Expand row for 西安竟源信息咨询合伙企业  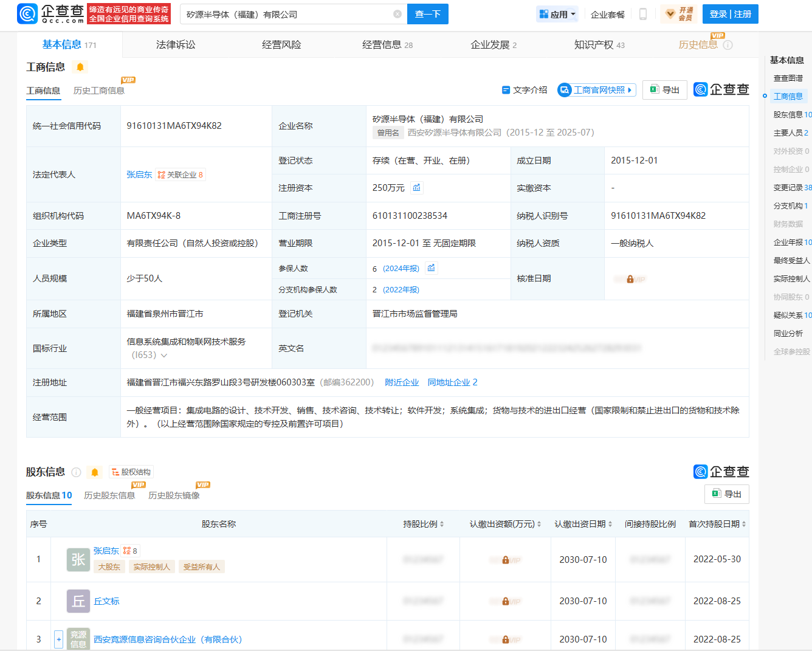(x=58, y=639)
